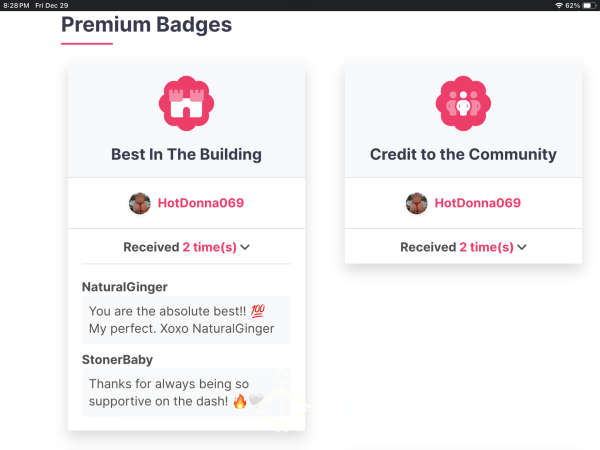This screenshot has width=600, height=450.
Task: Click the StonerBaby sender name
Action: click(x=117, y=360)
